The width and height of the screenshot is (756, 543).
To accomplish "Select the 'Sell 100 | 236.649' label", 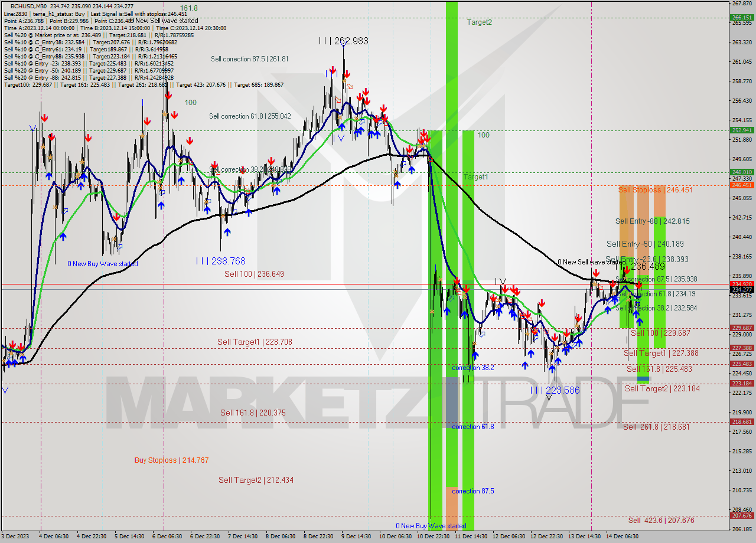I will (x=254, y=274).
